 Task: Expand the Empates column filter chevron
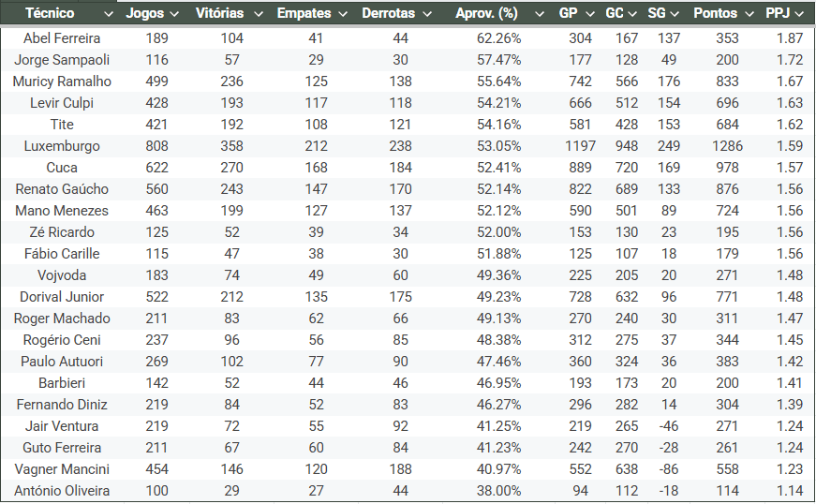pos(342,14)
